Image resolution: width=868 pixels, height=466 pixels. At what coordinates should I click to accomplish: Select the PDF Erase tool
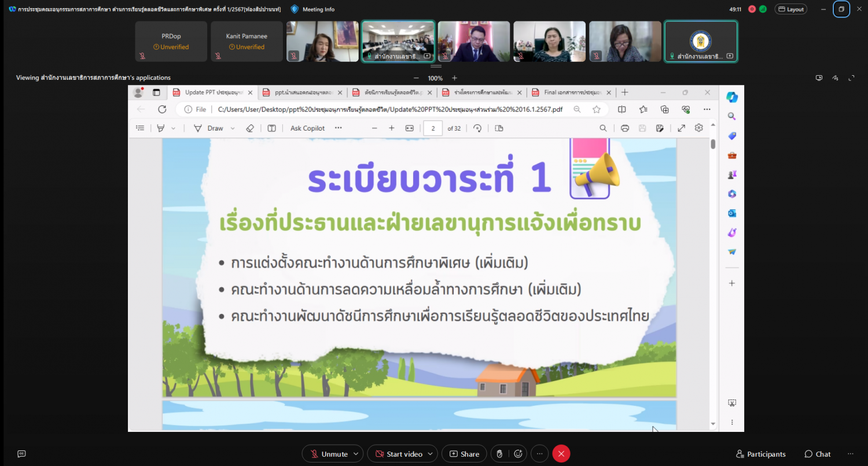pos(250,128)
